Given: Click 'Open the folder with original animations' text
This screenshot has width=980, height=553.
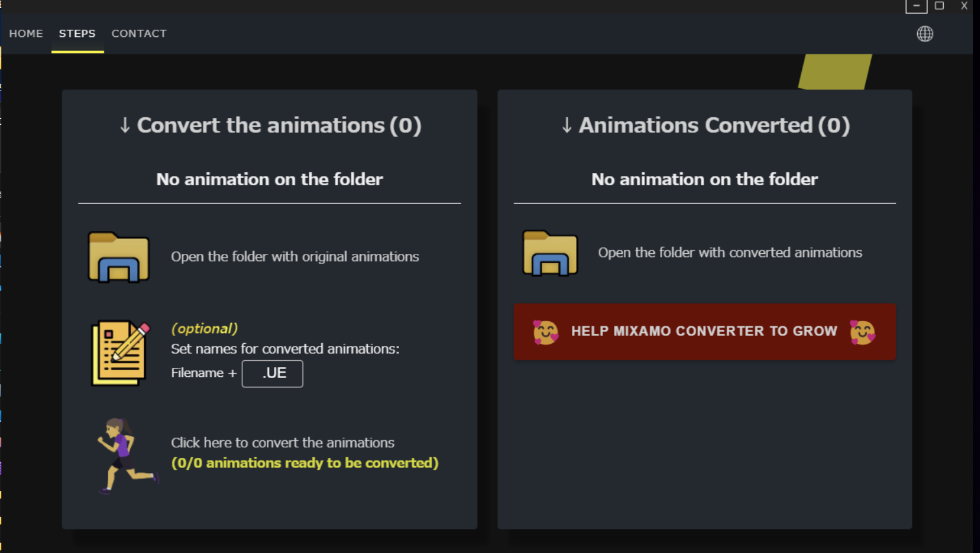Looking at the screenshot, I should (295, 257).
